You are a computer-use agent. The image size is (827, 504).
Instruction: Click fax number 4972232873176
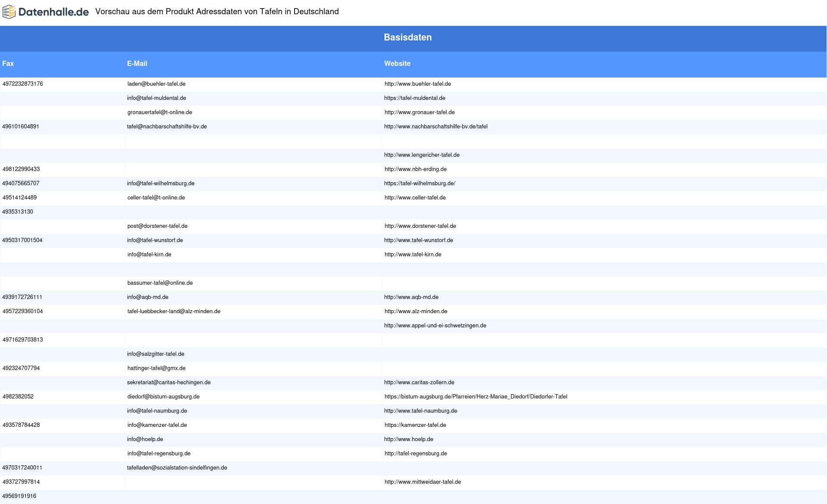pos(23,84)
